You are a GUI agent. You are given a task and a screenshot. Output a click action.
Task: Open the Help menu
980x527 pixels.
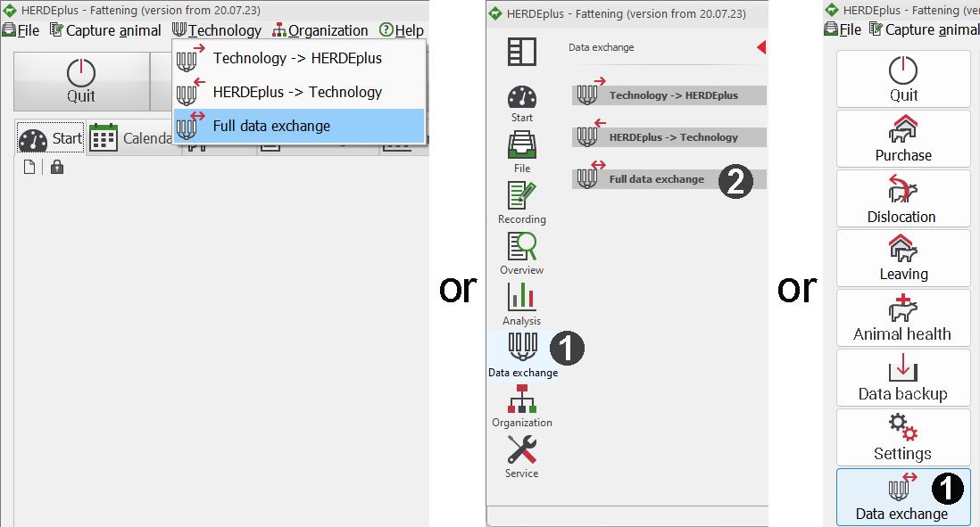(x=402, y=30)
